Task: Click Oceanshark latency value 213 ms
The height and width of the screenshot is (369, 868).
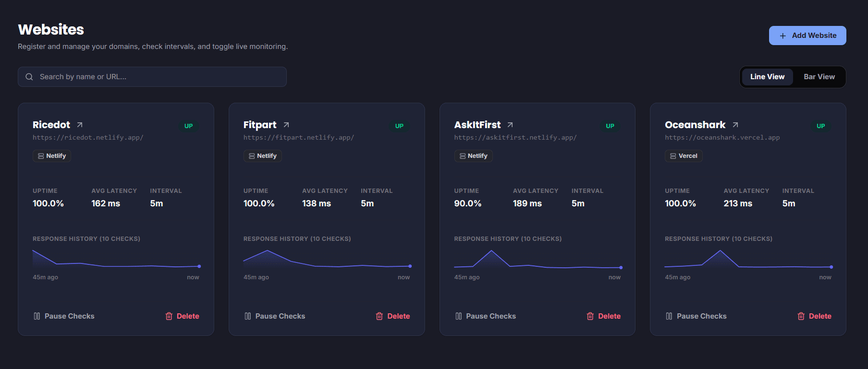Action: point(738,203)
